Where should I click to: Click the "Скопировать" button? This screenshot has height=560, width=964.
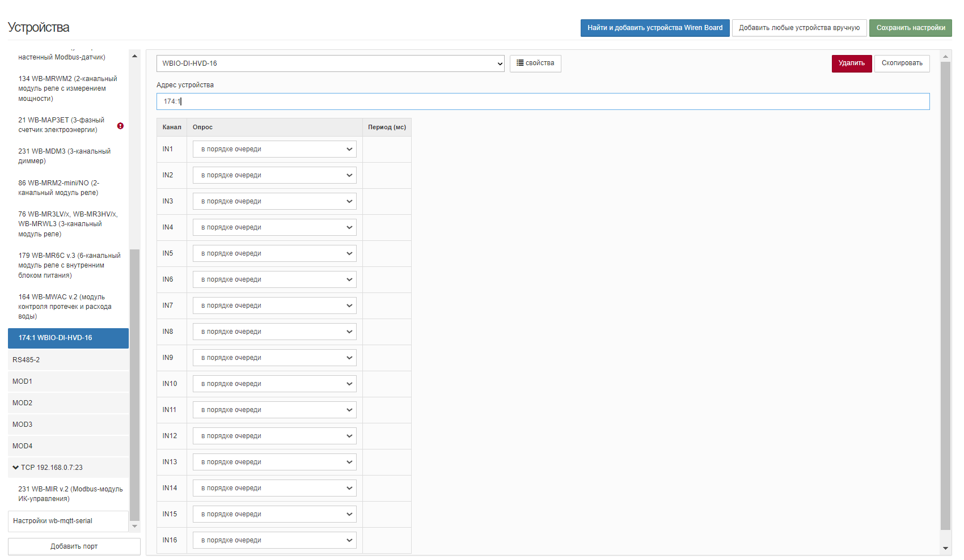point(902,63)
